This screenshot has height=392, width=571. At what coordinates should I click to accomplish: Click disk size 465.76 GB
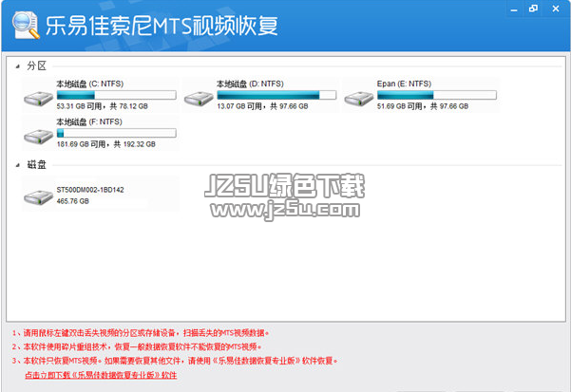(73, 201)
